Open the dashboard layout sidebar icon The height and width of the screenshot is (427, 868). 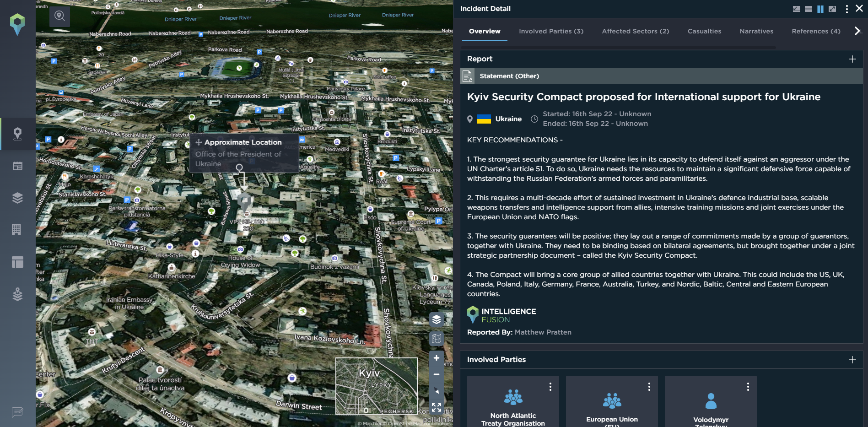click(17, 262)
